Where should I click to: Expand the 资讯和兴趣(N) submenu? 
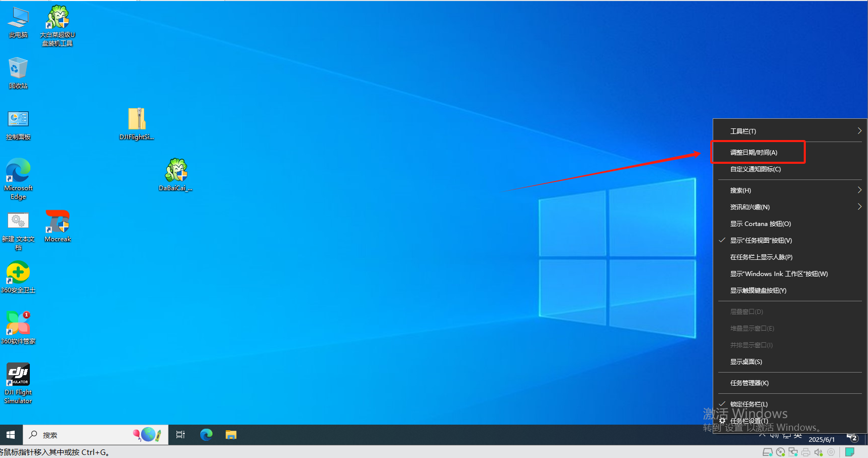[790, 207]
